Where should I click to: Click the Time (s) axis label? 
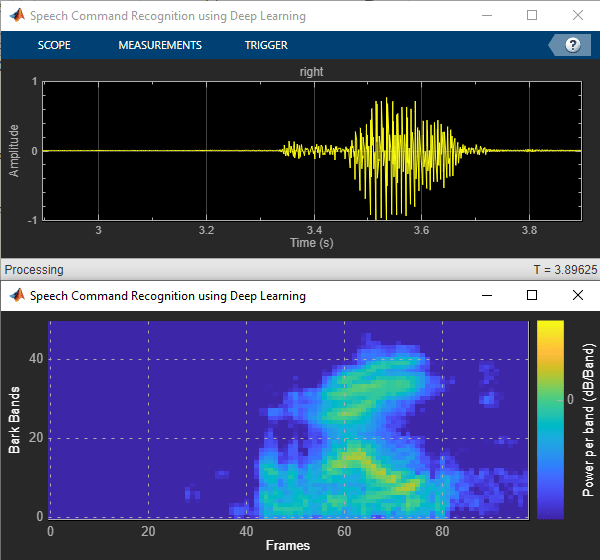point(311,243)
